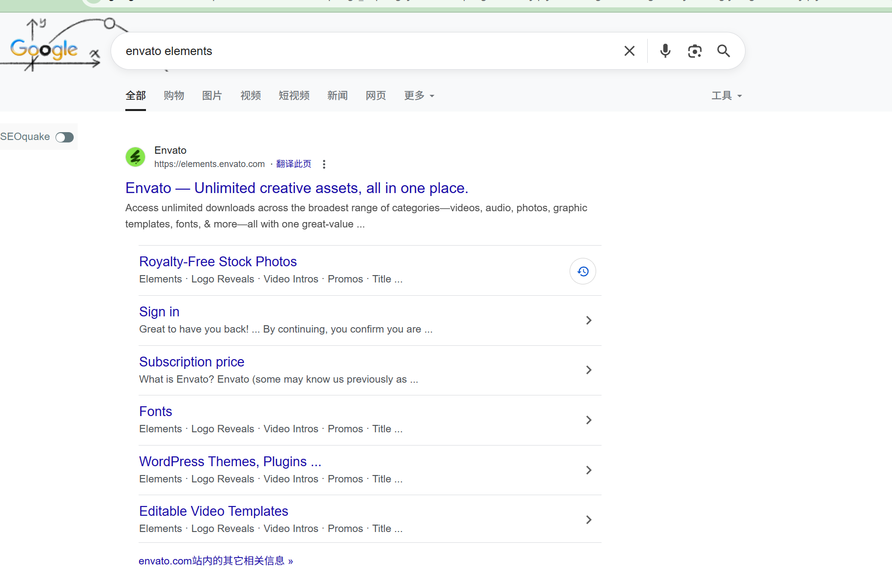This screenshot has height=588, width=892.
Task: Click envato.com站内的其它相关信息 link
Action: tap(216, 561)
